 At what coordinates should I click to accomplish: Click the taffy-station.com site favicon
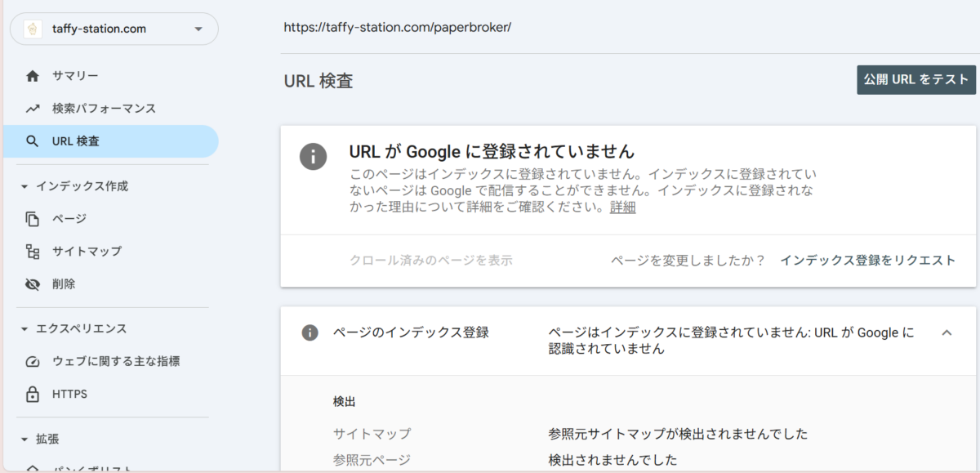pyautogui.click(x=33, y=29)
